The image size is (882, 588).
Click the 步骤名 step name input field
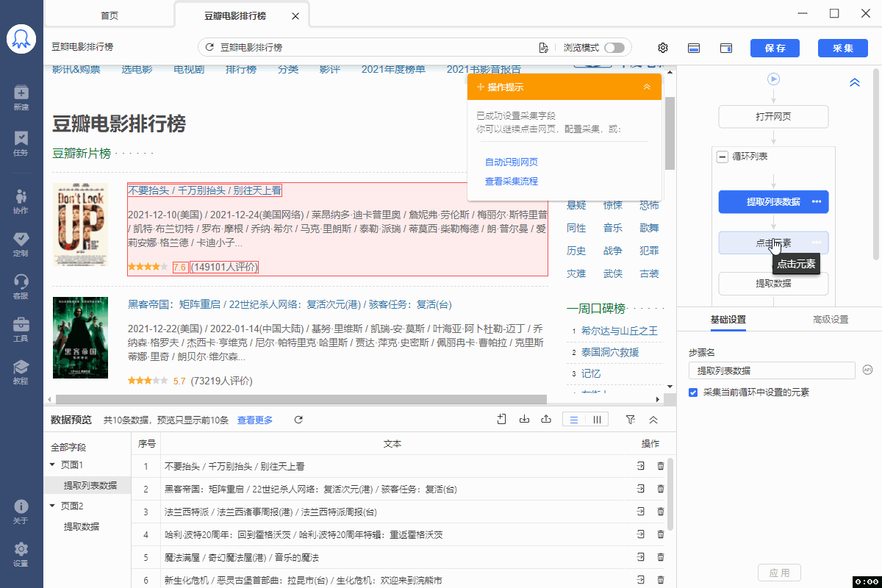click(772, 370)
